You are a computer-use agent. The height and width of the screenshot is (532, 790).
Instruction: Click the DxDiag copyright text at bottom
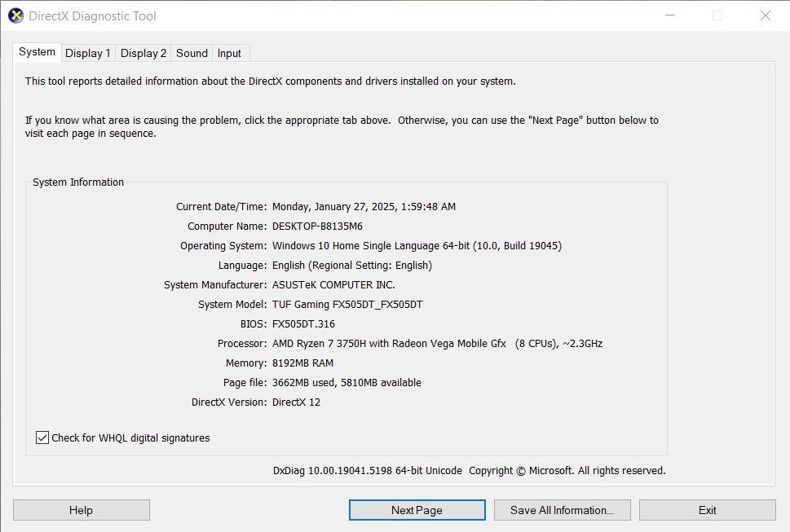coord(469,470)
